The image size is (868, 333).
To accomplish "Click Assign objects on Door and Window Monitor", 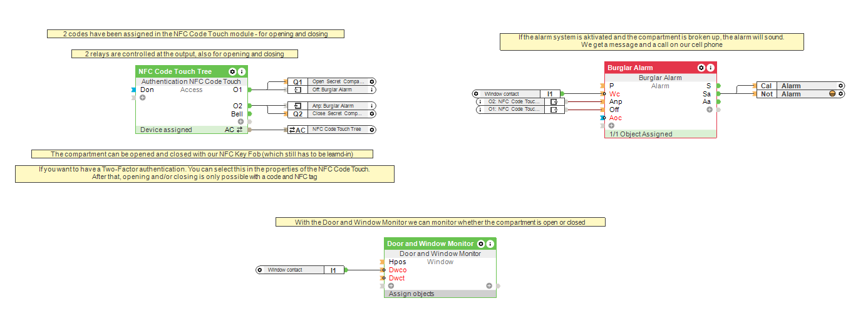I will 411,294.
